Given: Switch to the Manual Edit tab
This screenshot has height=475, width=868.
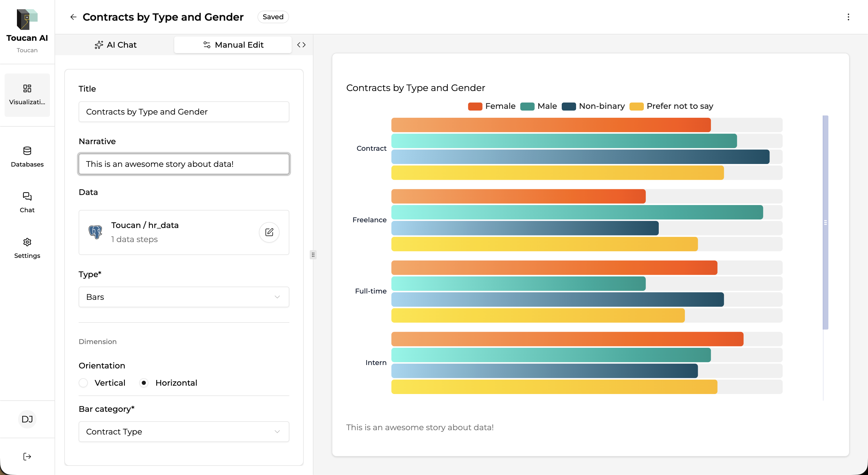Looking at the screenshot, I should click(233, 45).
